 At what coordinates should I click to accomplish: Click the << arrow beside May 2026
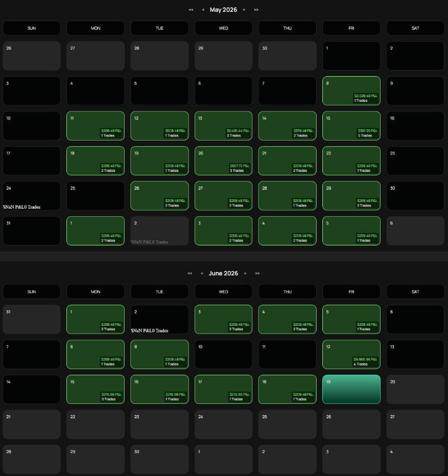(x=191, y=10)
